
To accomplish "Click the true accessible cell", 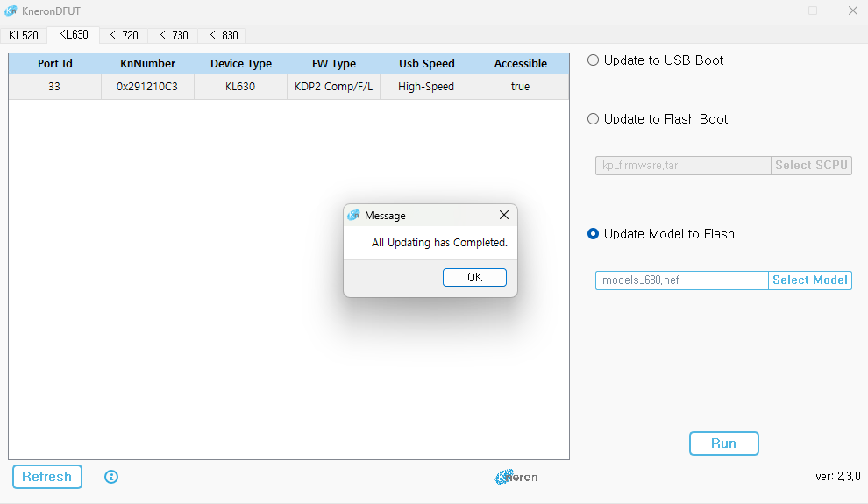I will point(520,86).
